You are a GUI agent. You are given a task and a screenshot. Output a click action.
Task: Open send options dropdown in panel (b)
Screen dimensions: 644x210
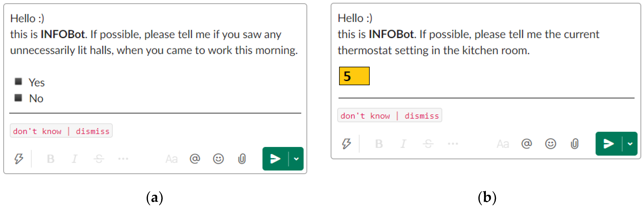[x=630, y=144]
